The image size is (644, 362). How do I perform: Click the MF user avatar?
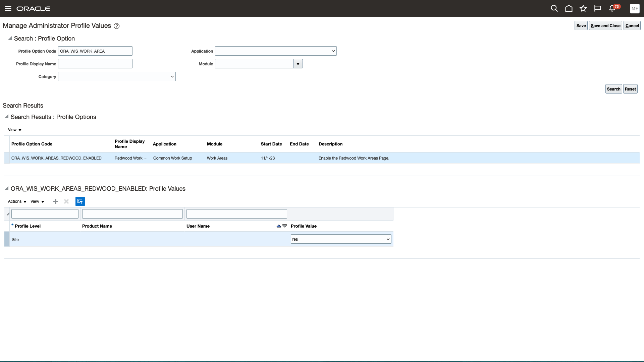point(635,8)
